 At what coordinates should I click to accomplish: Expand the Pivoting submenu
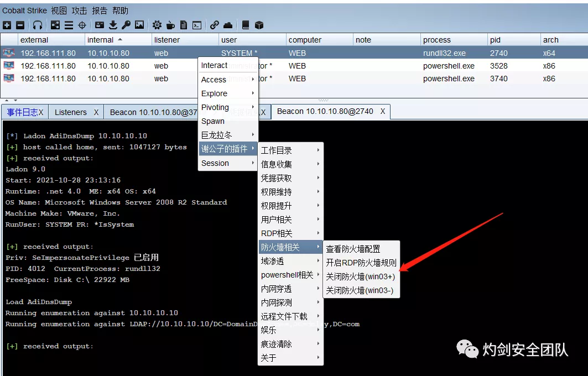click(228, 107)
